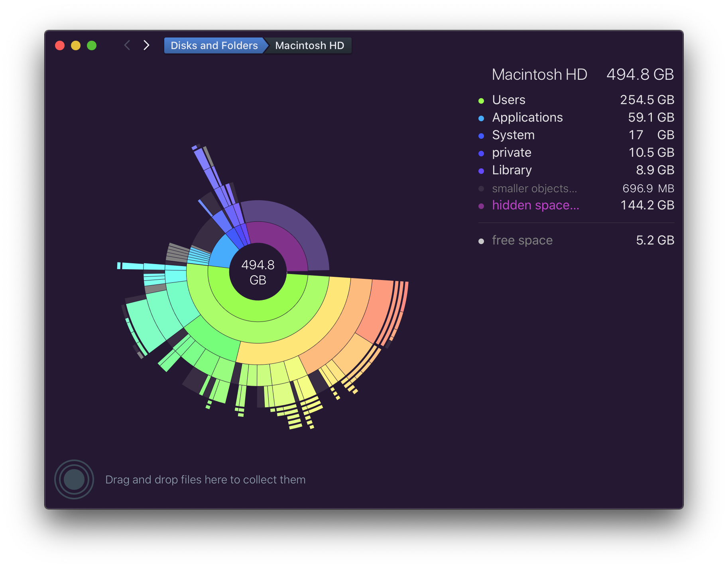
Task: Zoom the window with the green button
Action: (x=92, y=45)
